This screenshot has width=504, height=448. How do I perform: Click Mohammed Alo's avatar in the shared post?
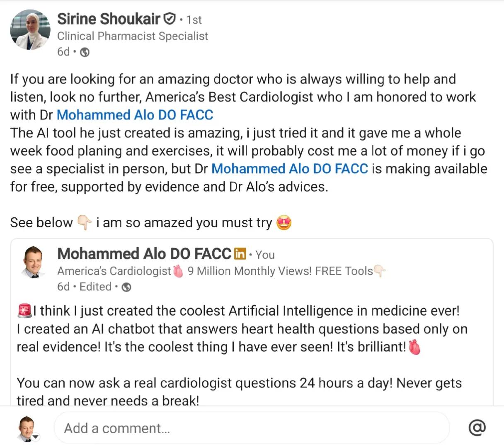pyautogui.click(x=33, y=262)
